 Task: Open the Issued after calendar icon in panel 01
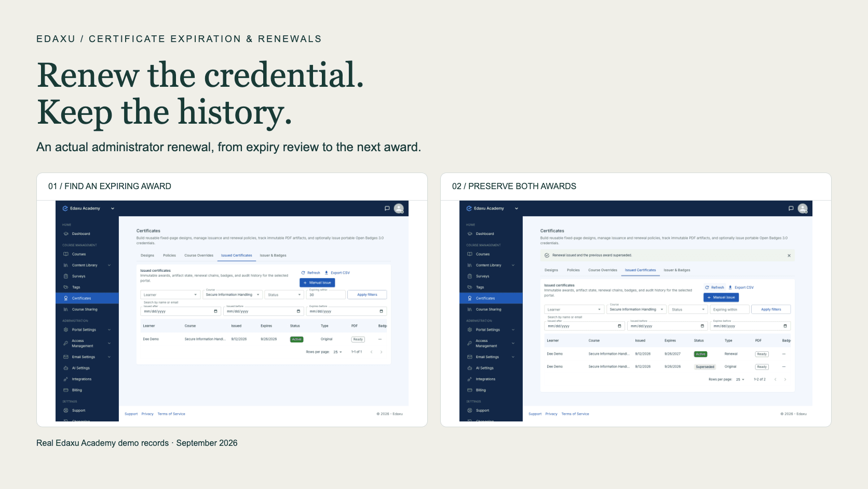(x=215, y=311)
